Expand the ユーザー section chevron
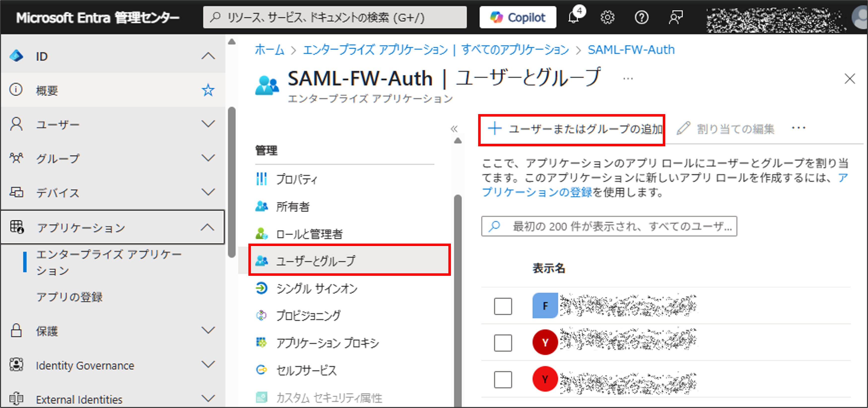 [208, 124]
